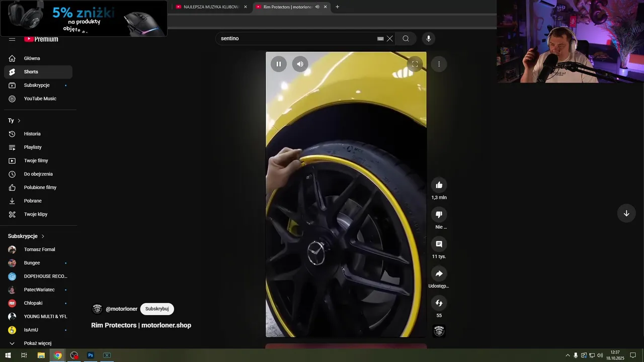Screen dimensions: 644x362
Task: Expand the Ty section
Action: coord(14,121)
